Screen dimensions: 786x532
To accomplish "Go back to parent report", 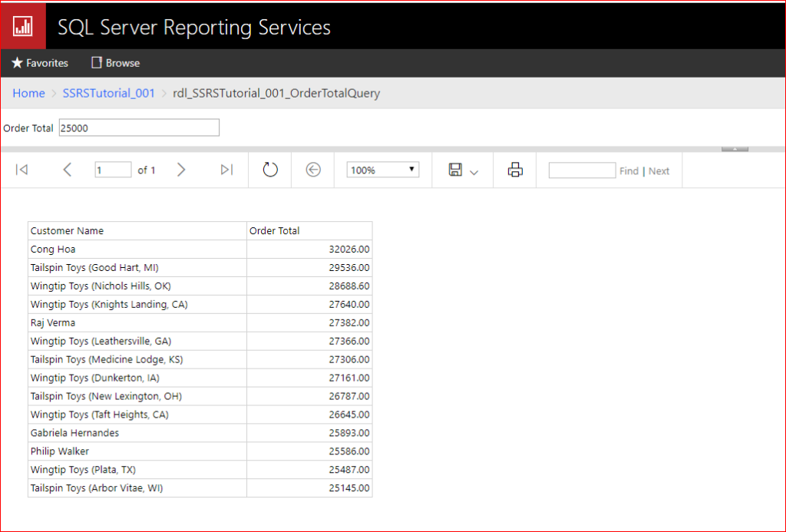I will pos(313,170).
